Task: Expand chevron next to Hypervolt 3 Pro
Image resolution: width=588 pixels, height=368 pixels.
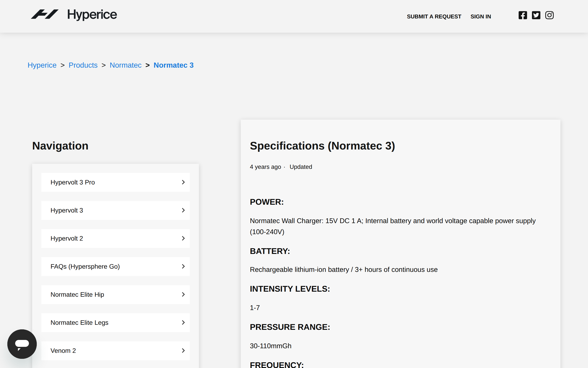Action: point(184,182)
